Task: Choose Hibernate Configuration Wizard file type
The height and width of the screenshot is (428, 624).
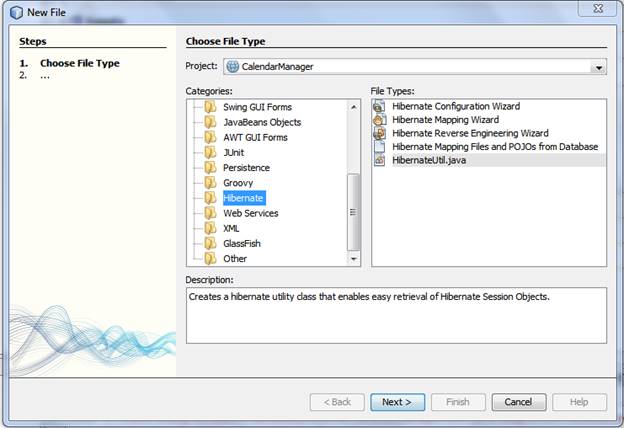Action: [x=456, y=106]
